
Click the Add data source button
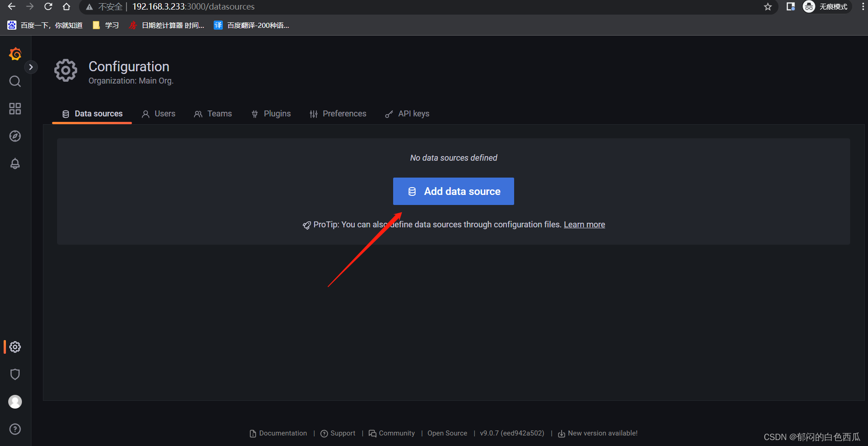point(453,191)
